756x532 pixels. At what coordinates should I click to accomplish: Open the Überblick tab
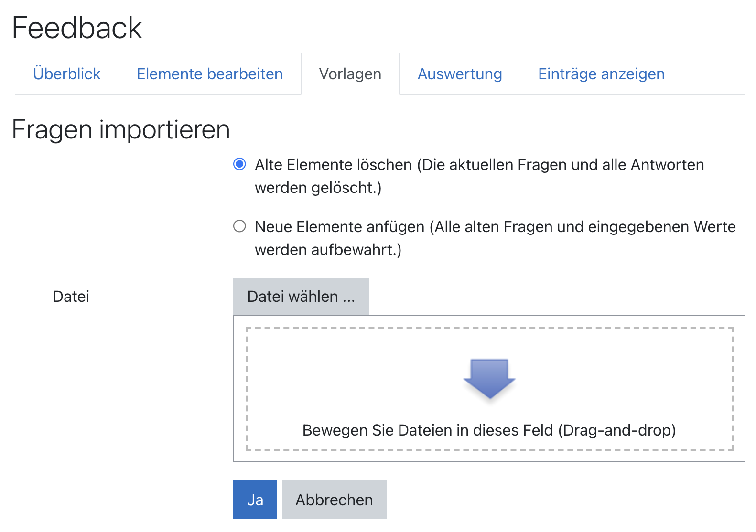[x=67, y=74]
